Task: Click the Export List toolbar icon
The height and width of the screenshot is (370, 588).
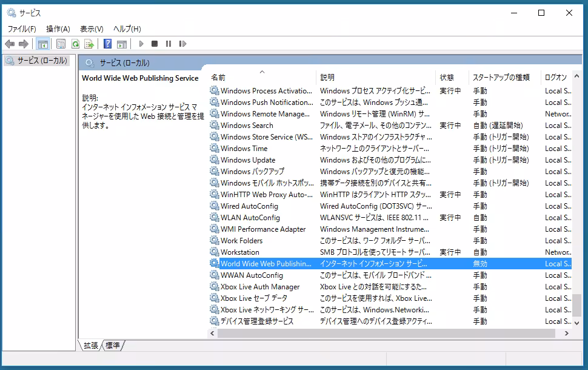Action: 89,44
